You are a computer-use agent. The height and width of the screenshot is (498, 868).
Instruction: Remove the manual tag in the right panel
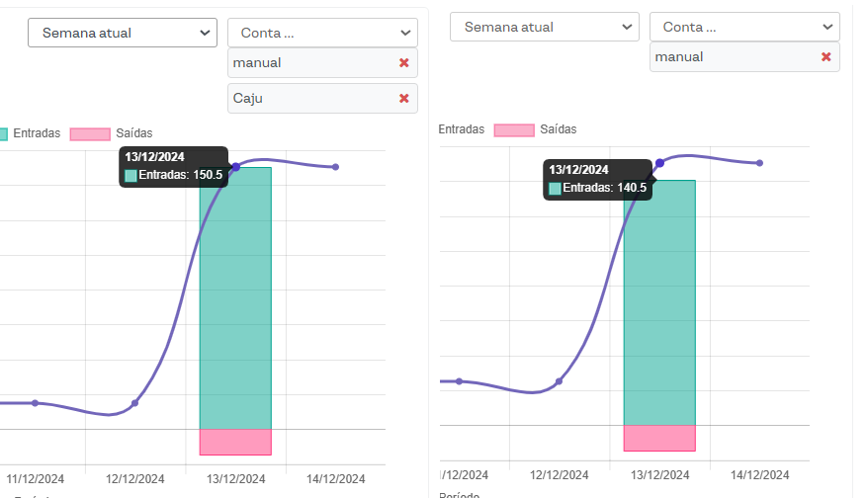[826, 56]
